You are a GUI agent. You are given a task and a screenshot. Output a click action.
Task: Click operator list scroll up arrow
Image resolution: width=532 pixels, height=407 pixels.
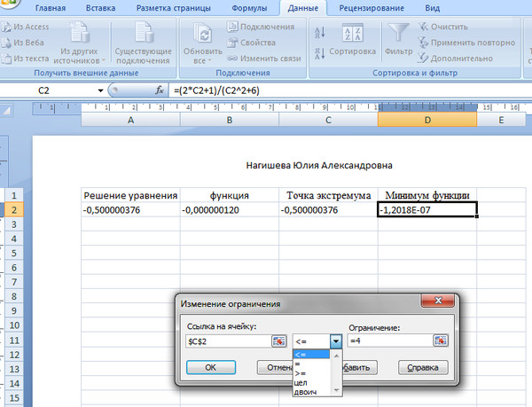coord(336,356)
